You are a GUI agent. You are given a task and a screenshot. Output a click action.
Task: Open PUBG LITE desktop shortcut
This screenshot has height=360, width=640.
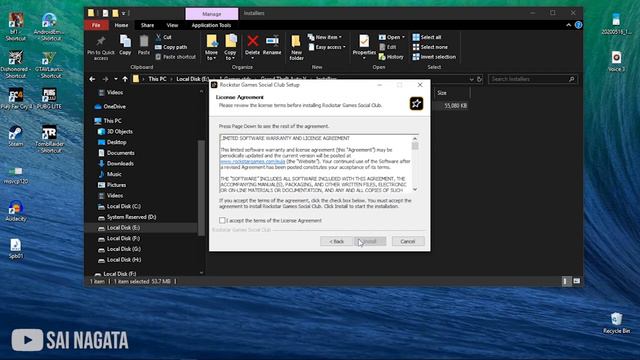[49, 99]
